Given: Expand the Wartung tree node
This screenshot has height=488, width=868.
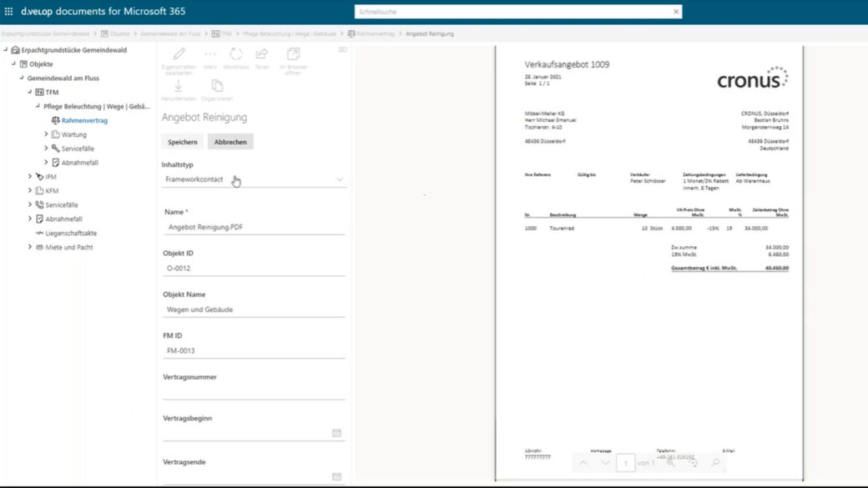Looking at the screenshot, I should (x=46, y=134).
